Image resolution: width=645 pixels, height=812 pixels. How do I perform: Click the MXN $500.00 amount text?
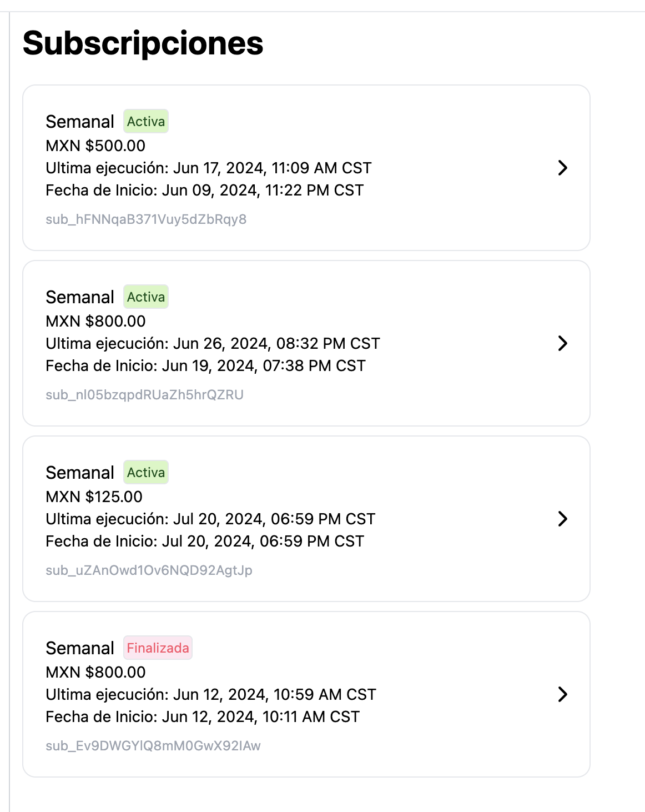[95, 146]
